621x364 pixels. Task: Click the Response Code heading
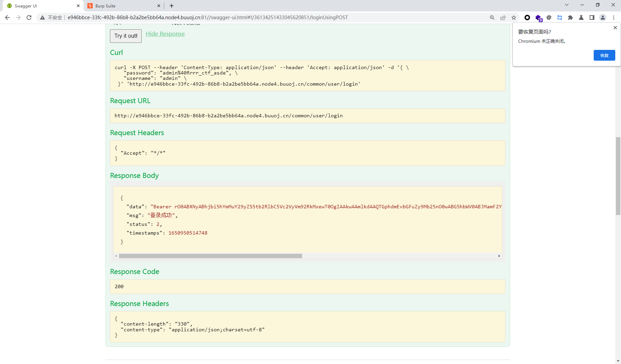[x=135, y=272]
